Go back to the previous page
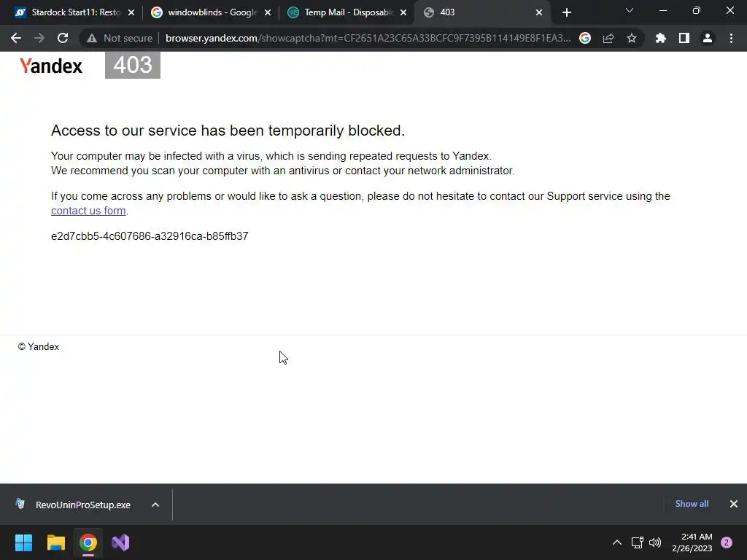The height and width of the screenshot is (560, 747). pos(16,38)
